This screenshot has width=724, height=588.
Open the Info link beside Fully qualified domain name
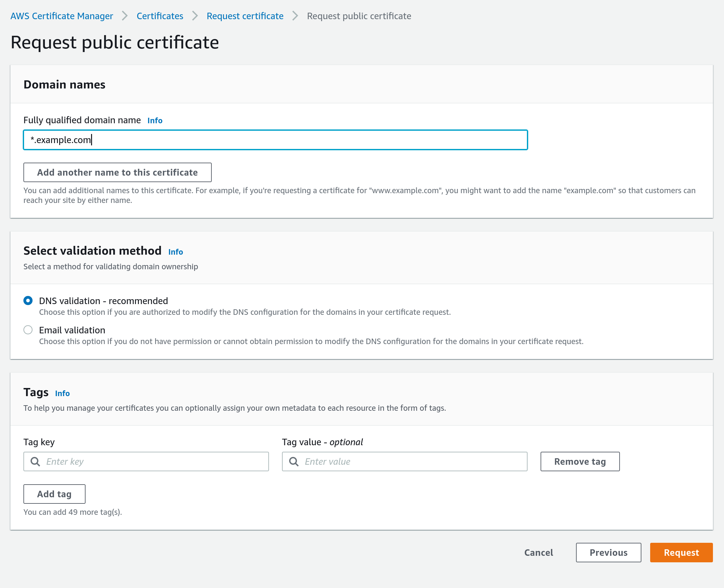(x=154, y=120)
